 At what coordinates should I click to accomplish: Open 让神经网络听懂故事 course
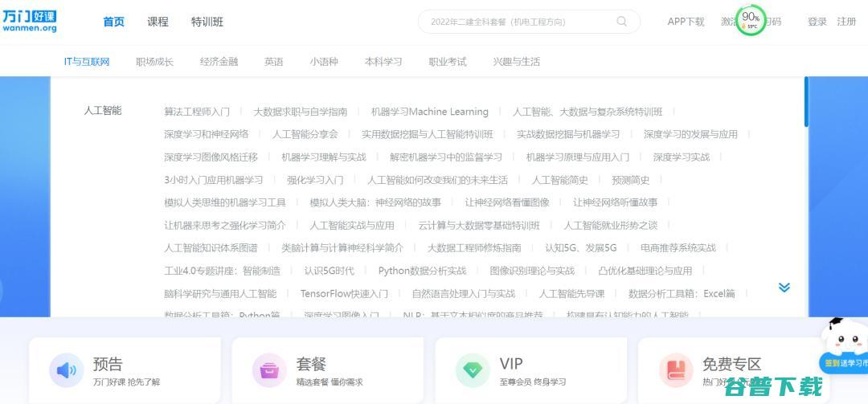click(x=615, y=202)
